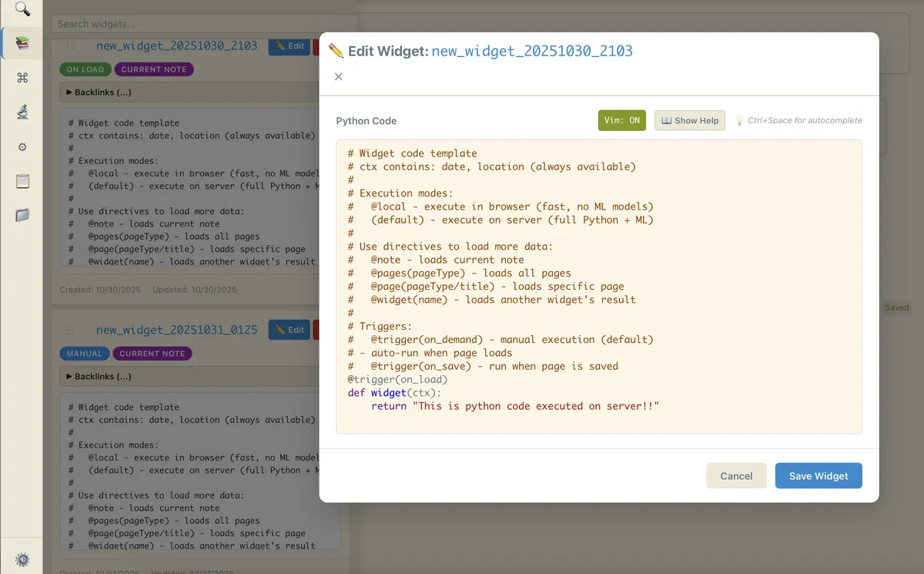Click the folder icon in the sidebar
924x574 pixels.
coord(21,215)
